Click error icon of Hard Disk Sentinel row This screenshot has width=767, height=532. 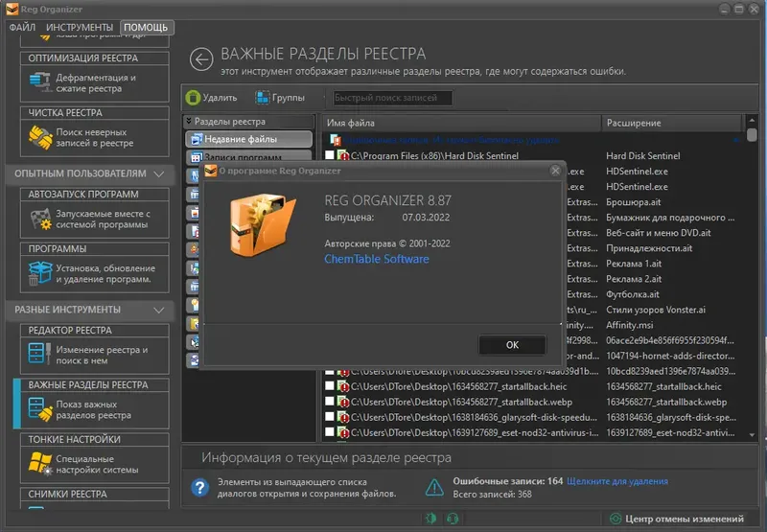(x=343, y=156)
